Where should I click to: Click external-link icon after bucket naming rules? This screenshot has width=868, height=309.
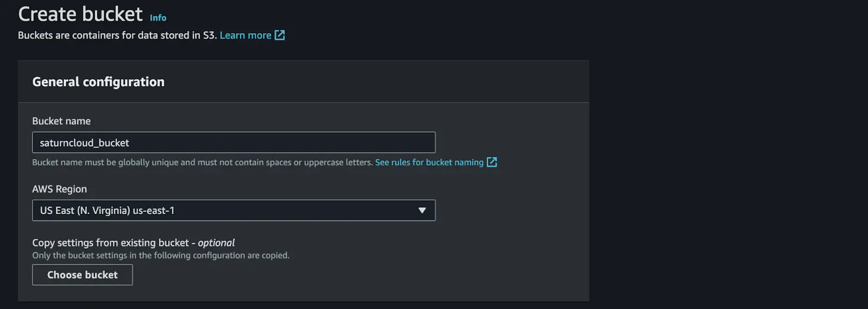(x=492, y=162)
